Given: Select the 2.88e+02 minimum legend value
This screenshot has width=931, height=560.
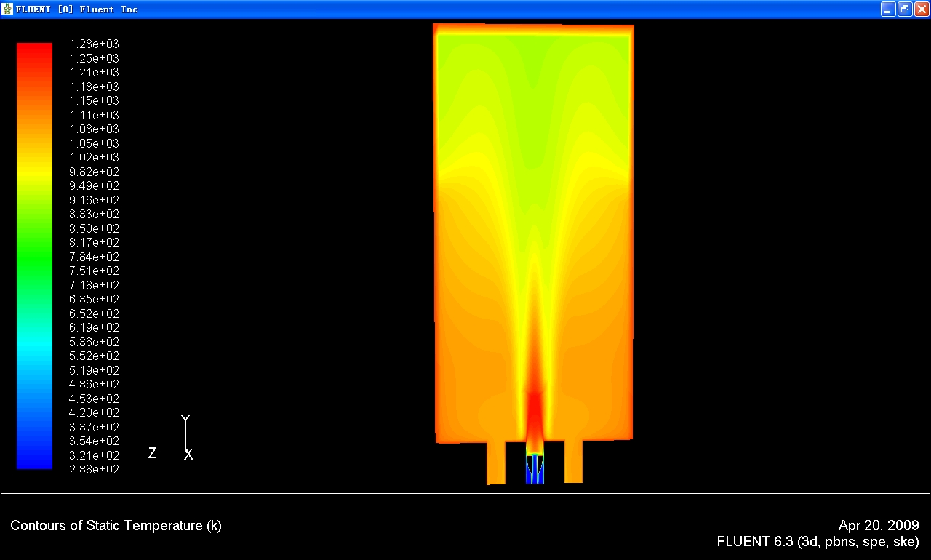Looking at the screenshot, I should 94,470.
